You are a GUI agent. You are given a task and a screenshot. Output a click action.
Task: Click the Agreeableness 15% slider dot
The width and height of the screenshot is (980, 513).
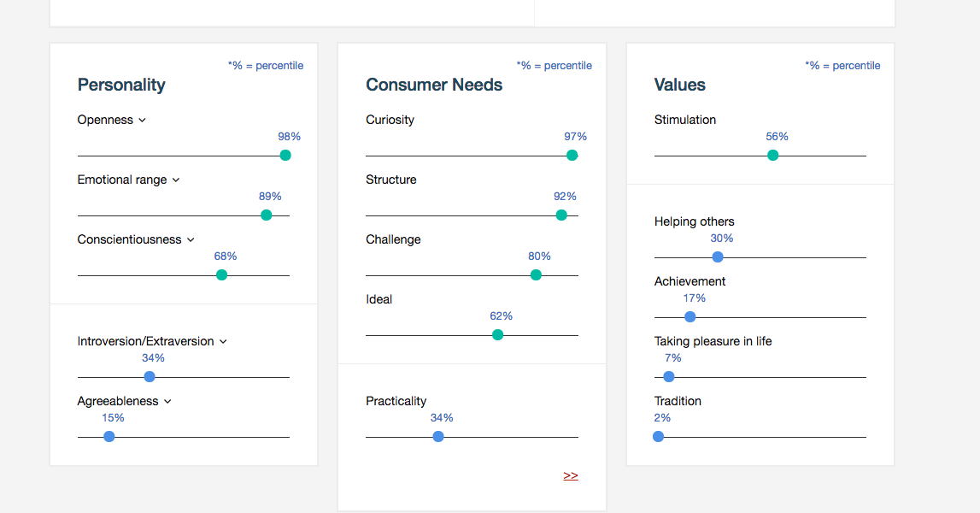click(109, 437)
